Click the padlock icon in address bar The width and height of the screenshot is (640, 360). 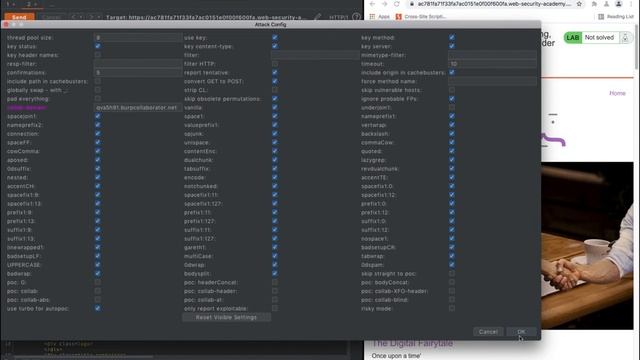coord(411,4)
